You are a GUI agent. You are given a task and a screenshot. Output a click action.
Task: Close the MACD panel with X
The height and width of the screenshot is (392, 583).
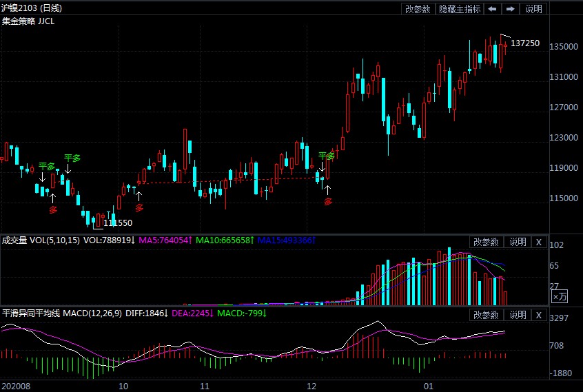click(x=539, y=315)
